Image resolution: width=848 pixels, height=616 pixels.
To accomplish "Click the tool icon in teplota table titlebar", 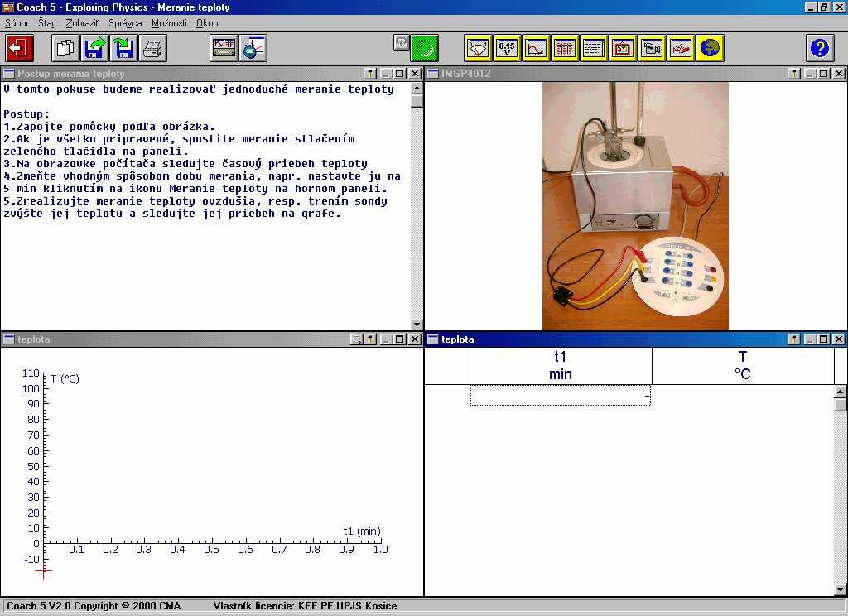I will click(794, 339).
